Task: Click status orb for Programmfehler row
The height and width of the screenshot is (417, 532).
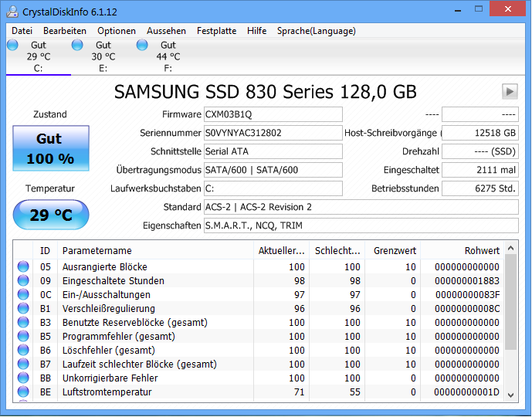Action: [x=23, y=336]
